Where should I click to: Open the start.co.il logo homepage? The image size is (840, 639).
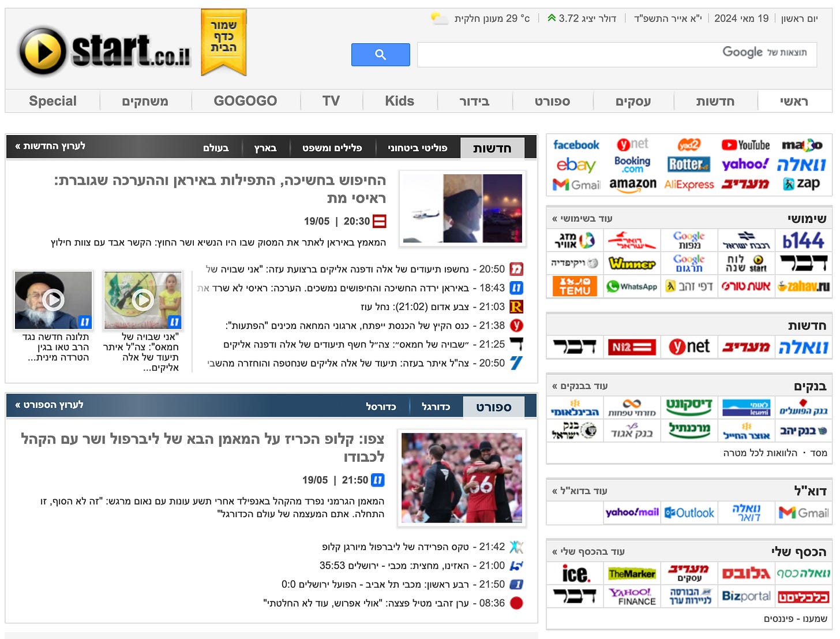point(104,51)
